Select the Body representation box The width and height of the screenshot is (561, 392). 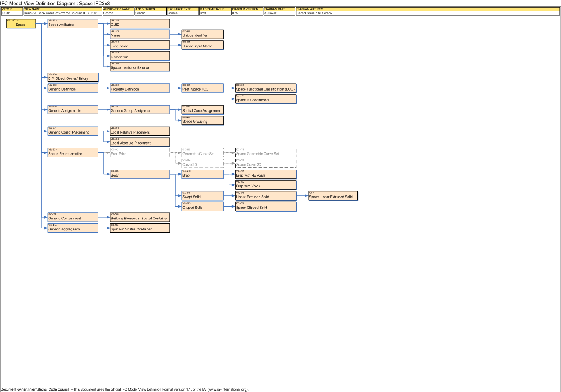(140, 174)
